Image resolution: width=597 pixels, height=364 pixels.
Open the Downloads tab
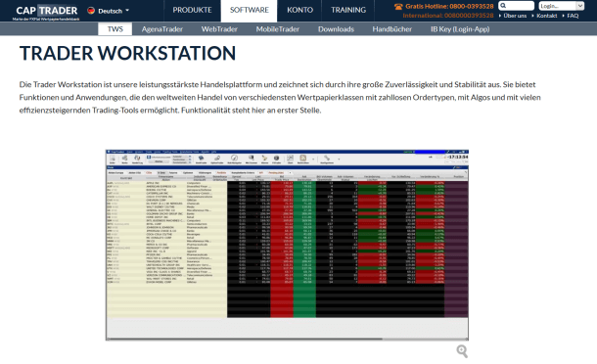[x=336, y=29]
